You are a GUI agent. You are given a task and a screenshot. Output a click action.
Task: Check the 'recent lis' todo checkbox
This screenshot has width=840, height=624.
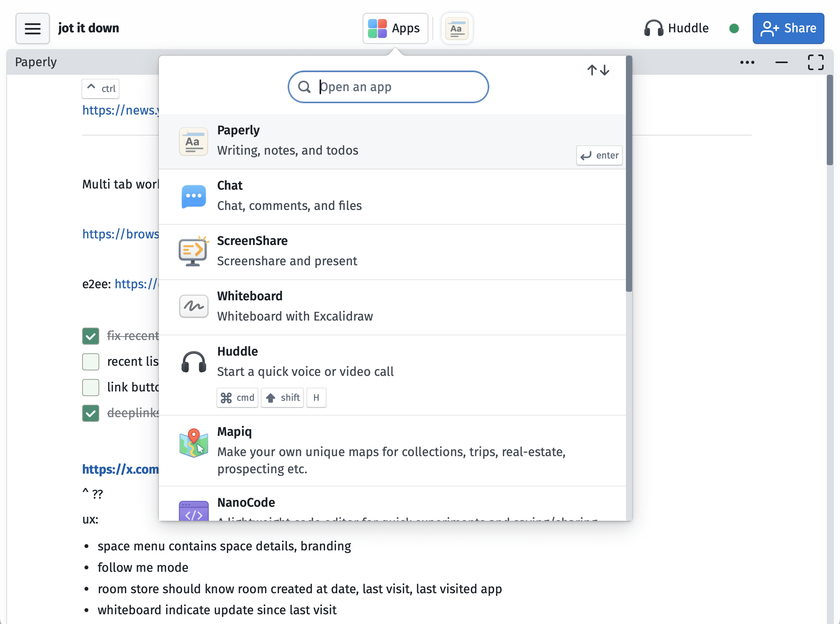coord(91,361)
